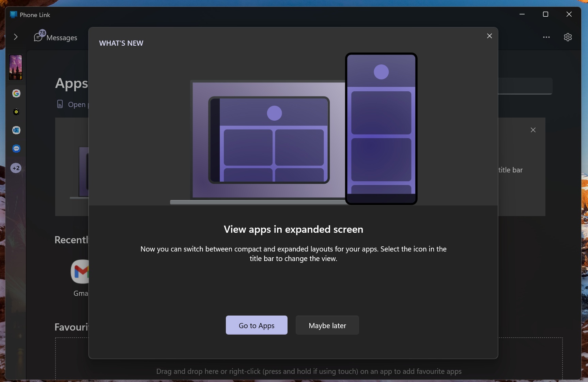The image size is (588, 382).
Task: Switch to the Messages tab
Action: 61,37
